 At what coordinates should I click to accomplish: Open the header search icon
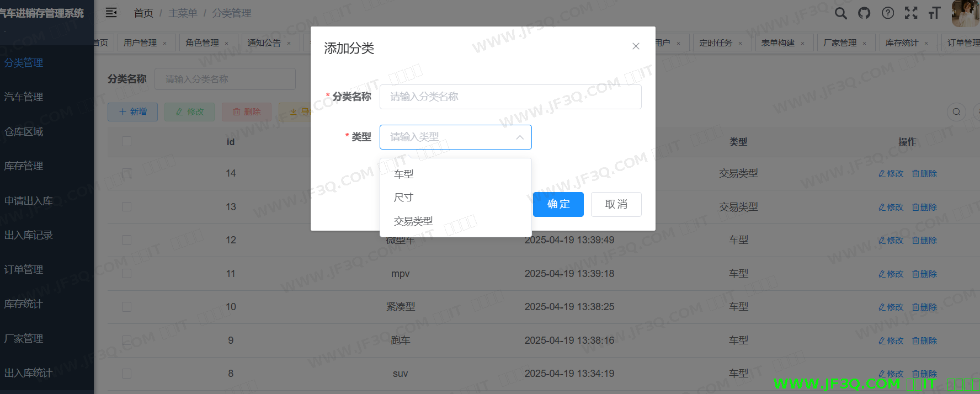(x=840, y=13)
